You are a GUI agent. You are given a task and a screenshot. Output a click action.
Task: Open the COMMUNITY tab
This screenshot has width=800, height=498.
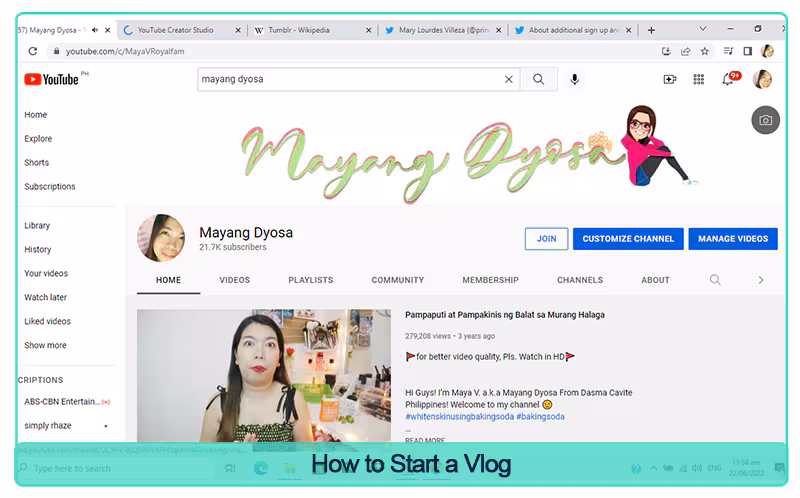click(397, 280)
